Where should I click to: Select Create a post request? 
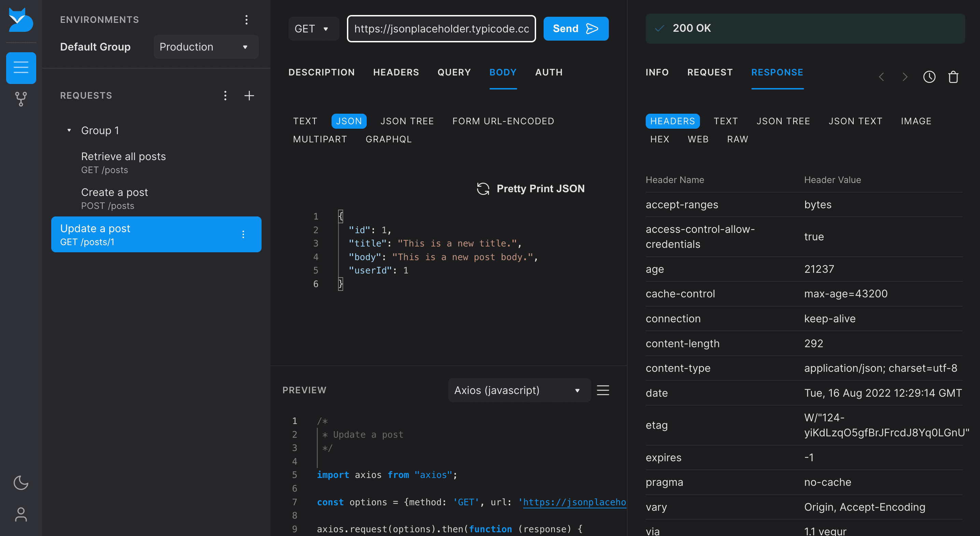pyautogui.click(x=156, y=199)
